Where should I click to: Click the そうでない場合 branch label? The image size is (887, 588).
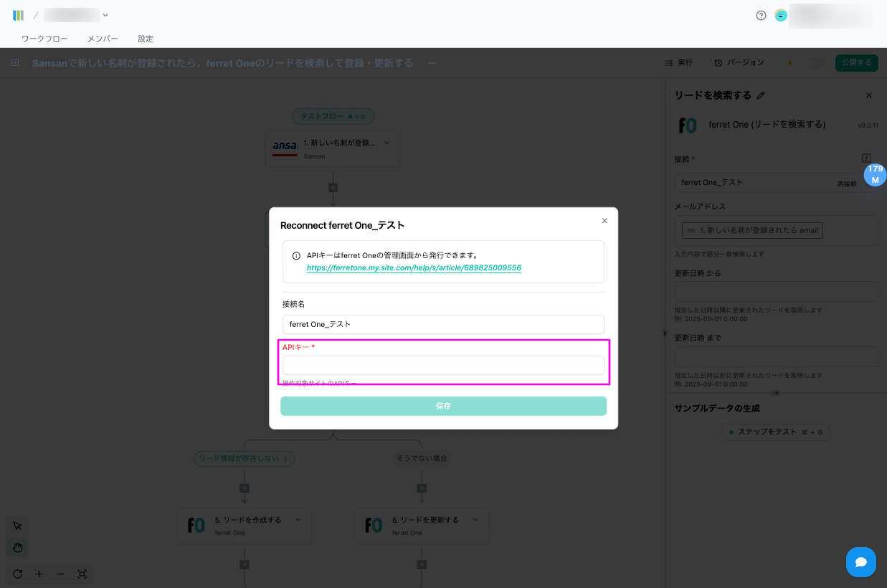tap(422, 458)
